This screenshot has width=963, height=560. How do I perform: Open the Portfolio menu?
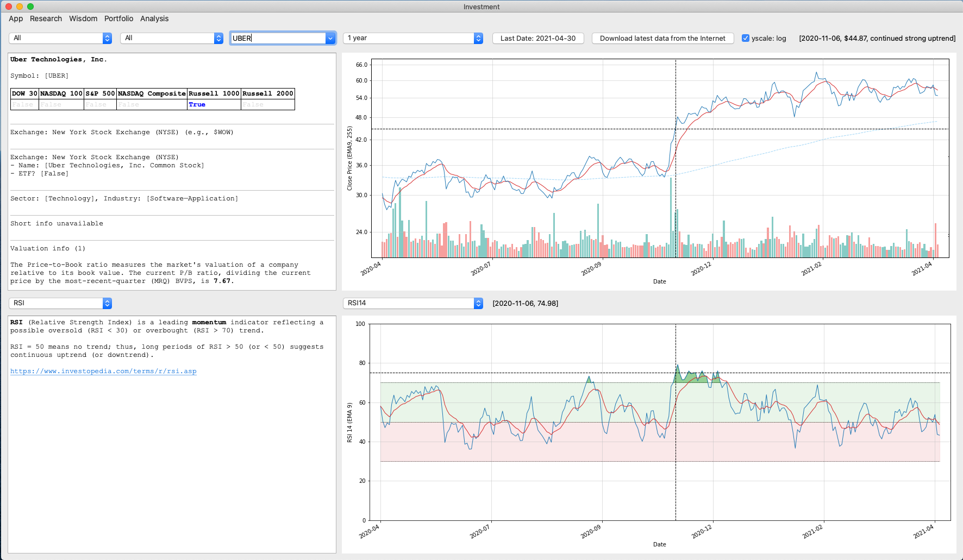[x=118, y=18]
